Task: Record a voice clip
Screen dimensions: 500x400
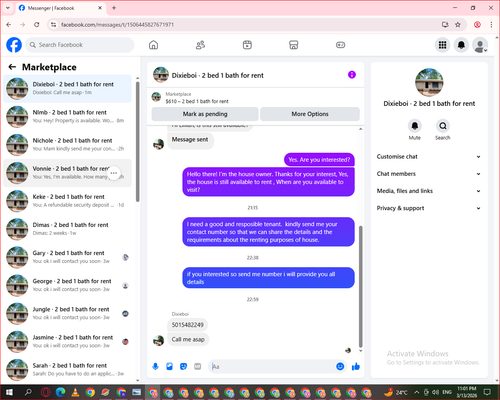Action: coord(155,367)
